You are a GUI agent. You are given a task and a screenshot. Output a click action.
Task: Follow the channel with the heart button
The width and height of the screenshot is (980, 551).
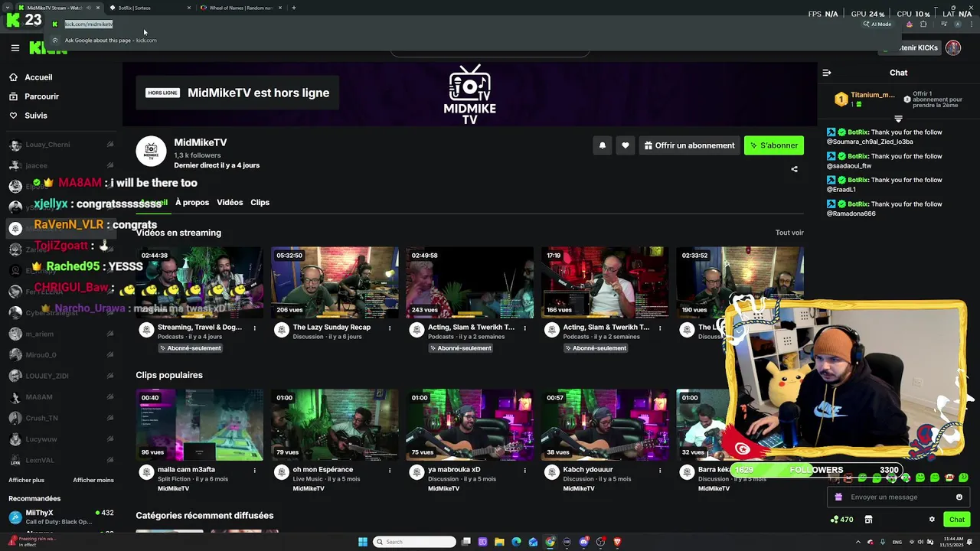click(x=626, y=145)
